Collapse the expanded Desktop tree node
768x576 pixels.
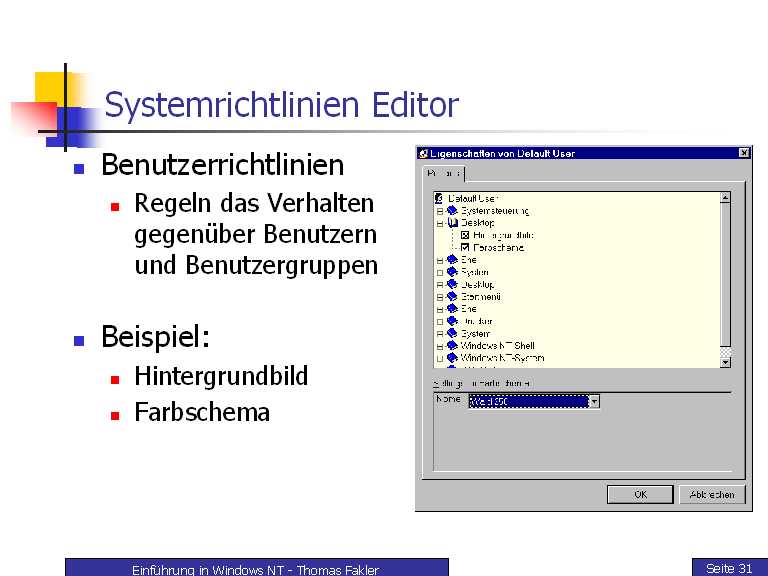click(440, 223)
